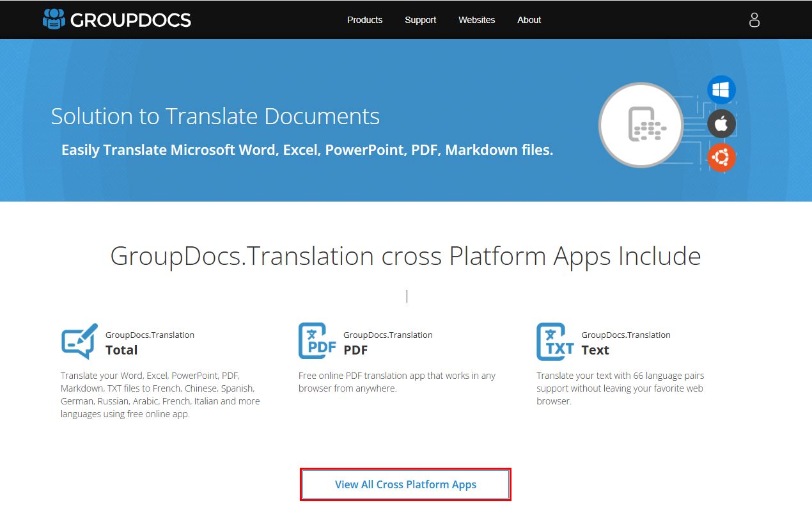Click the document translation circle icon
Image resolution: width=812 pixels, height=526 pixels.
(x=641, y=125)
